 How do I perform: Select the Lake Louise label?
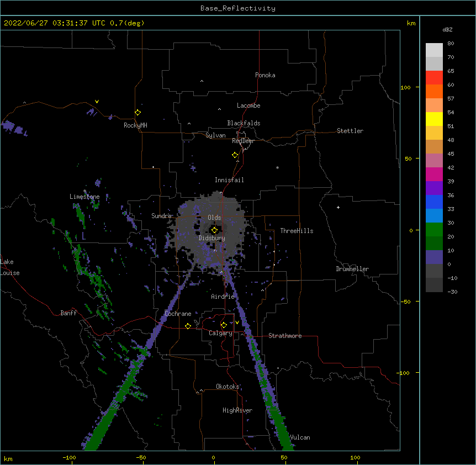[10, 267]
